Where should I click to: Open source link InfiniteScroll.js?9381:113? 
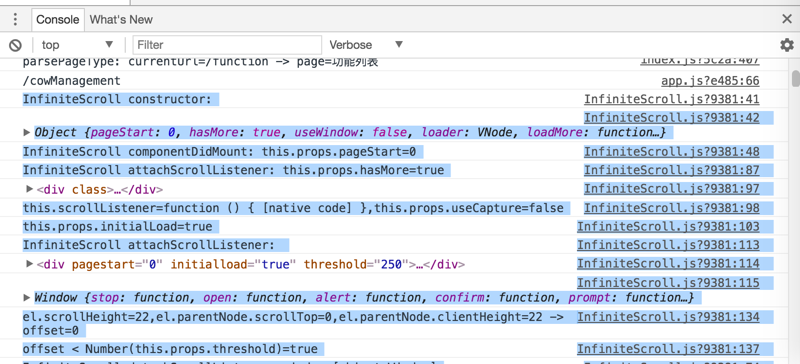coord(668,245)
